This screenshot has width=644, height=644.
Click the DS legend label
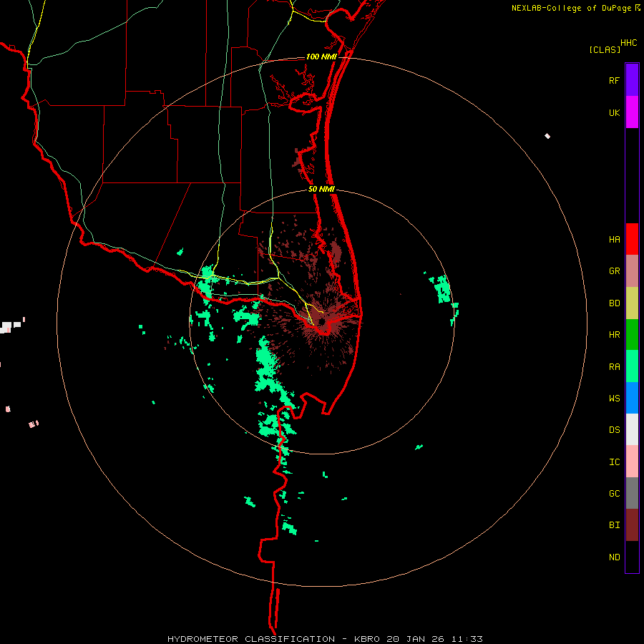[614, 430]
